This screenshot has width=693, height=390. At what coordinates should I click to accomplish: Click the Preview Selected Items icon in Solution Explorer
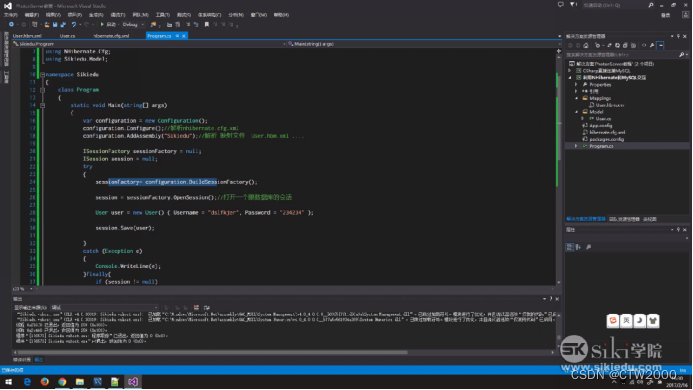click(x=661, y=46)
